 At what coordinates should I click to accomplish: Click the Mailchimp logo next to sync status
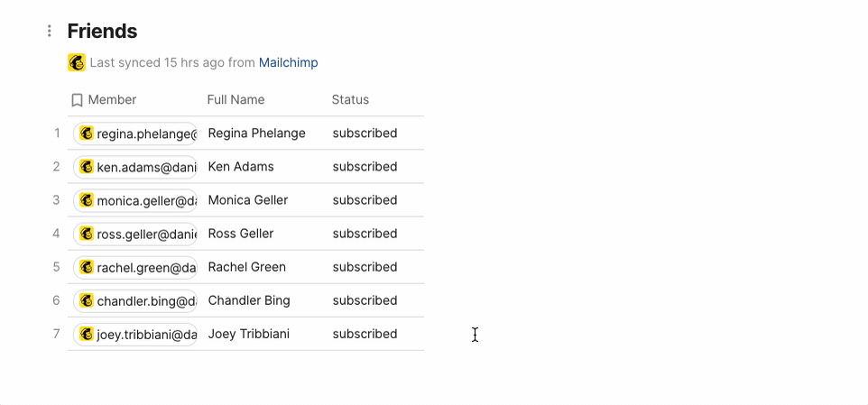coord(77,63)
